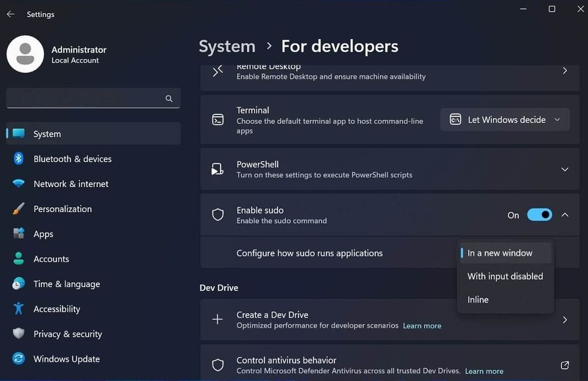Click the search magnifier icon
Image resolution: width=588 pixels, height=381 pixels.
pos(169,98)
